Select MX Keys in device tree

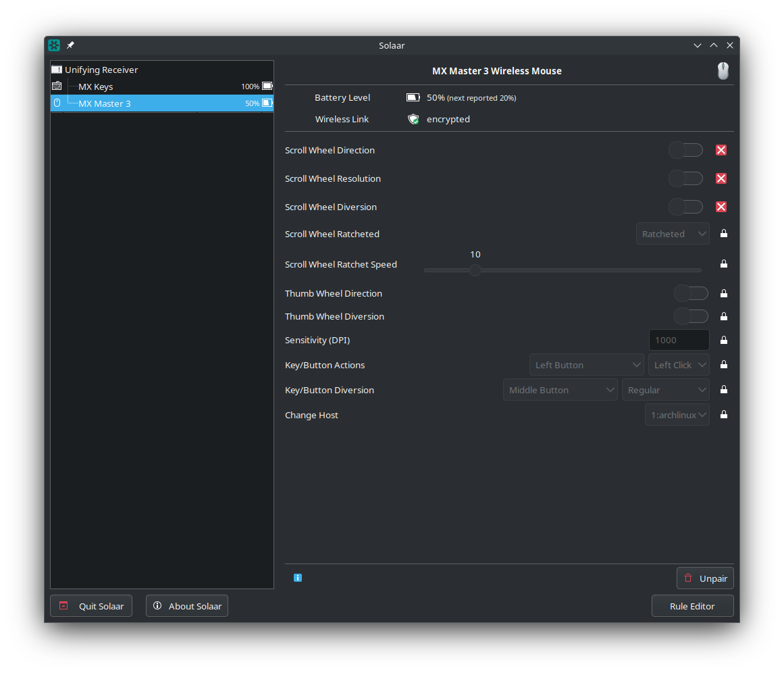(x=162, y=86)
